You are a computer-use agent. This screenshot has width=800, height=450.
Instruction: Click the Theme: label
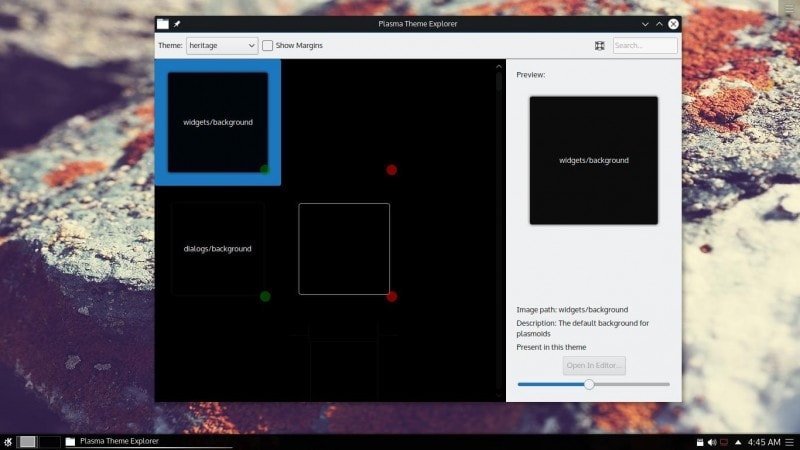coord(170,45)
